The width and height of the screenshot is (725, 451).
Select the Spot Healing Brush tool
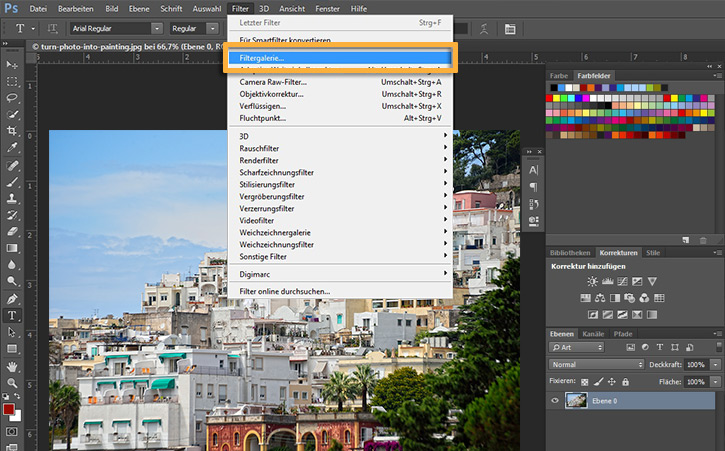point(12,165)
